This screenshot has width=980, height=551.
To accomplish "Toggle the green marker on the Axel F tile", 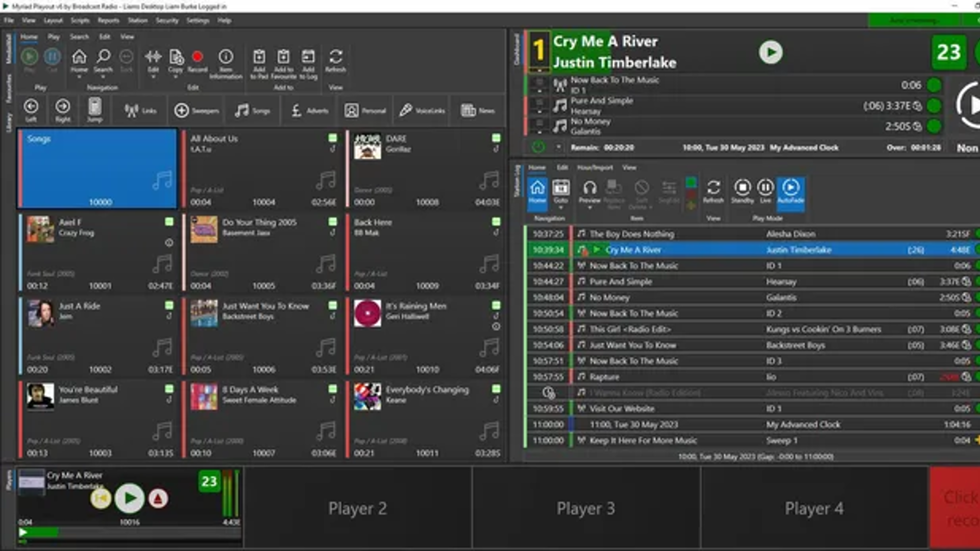I will (x=169, y=221).
